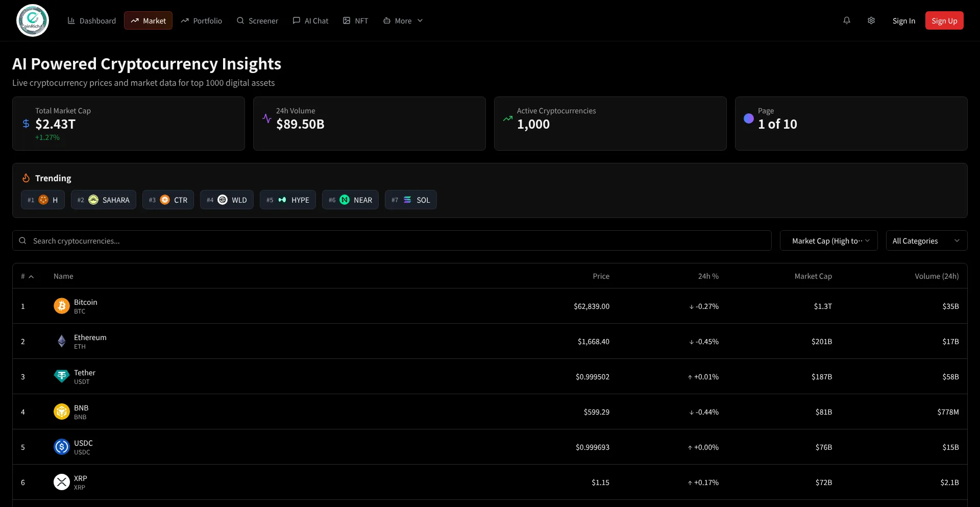Click USDC market cap $76B

coord(824,447)
